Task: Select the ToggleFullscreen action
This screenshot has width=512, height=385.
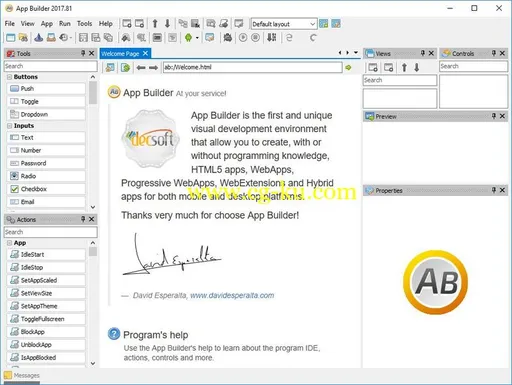Action: [x=46, y=319]
